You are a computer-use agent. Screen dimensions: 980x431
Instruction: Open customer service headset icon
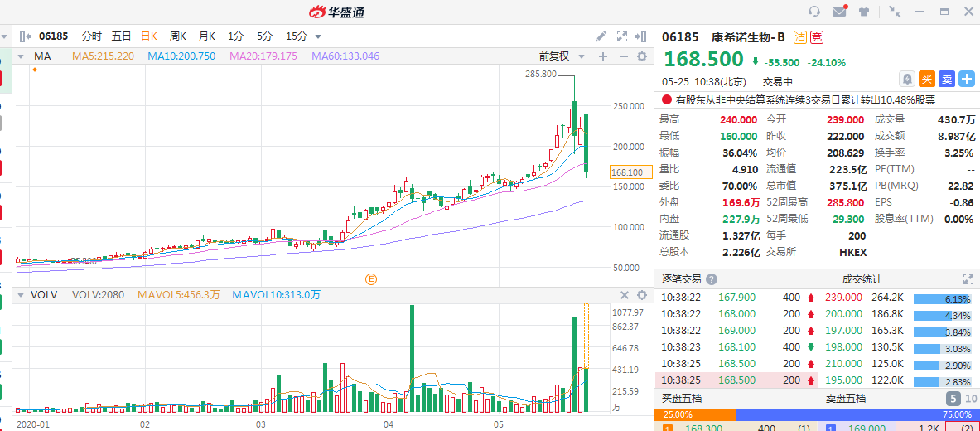point(813,12)
